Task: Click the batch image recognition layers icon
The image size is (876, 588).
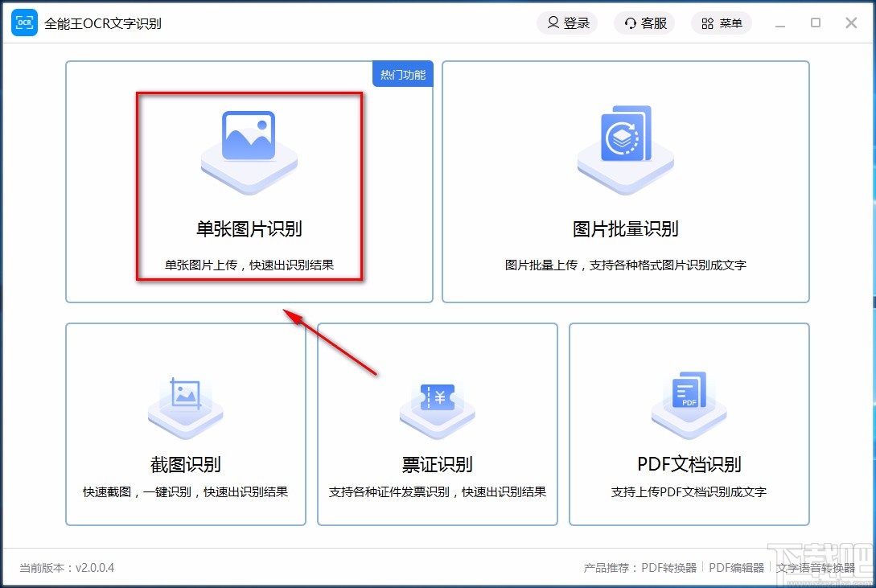Action: click(x=625, y=150)
